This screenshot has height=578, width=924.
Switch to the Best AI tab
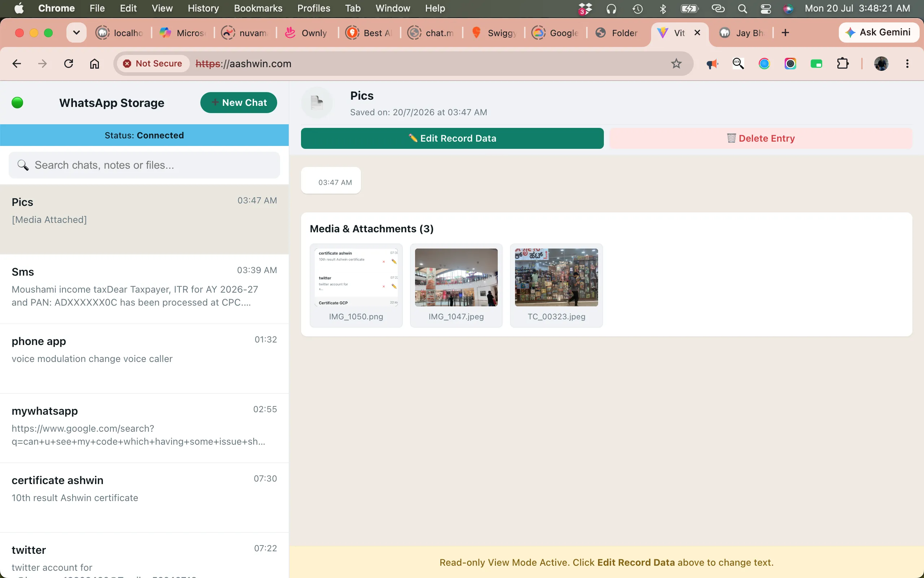click(x=369, y=33)
